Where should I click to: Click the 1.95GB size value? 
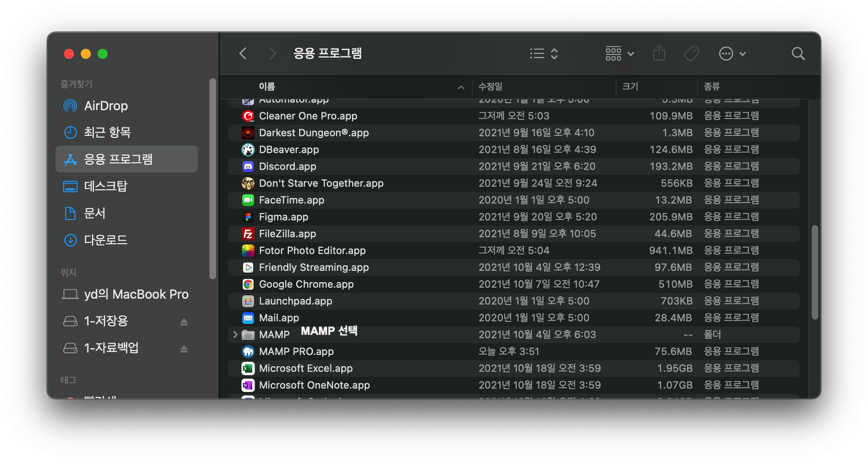(x=675, y=369)
